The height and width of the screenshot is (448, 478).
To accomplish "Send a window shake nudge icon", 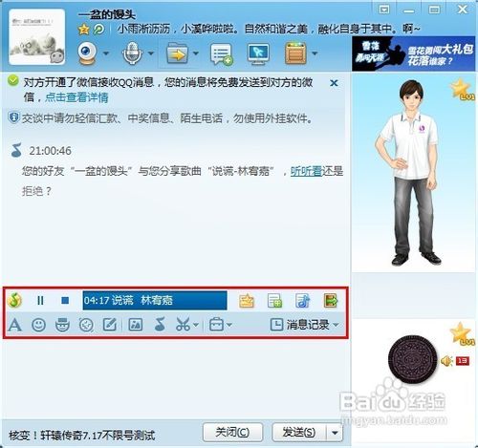I will (x=86, y=325).
